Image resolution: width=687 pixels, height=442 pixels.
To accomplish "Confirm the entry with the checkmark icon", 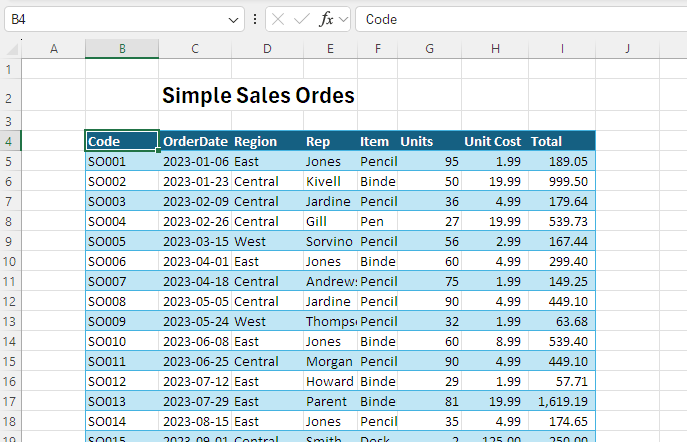I will point(301,19).
